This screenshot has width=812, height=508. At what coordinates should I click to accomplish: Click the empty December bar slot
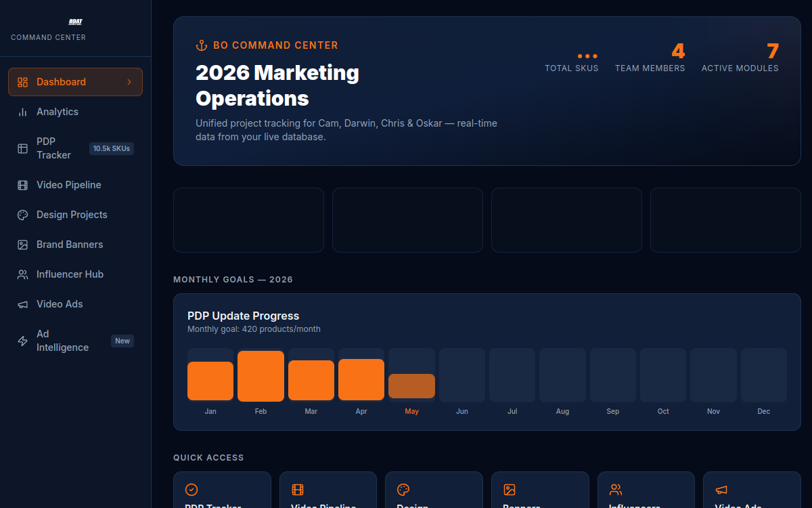[764, 375]
